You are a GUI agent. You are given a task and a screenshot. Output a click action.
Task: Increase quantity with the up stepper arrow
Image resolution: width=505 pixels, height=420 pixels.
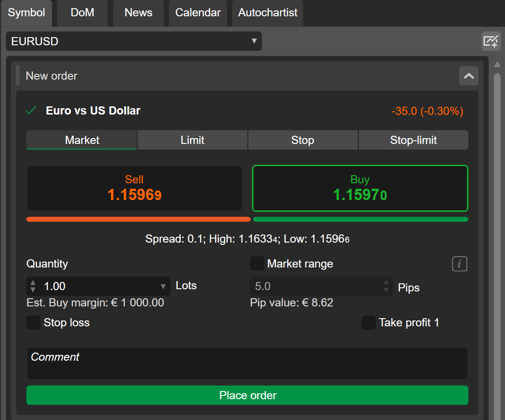(x=33, y=283)
